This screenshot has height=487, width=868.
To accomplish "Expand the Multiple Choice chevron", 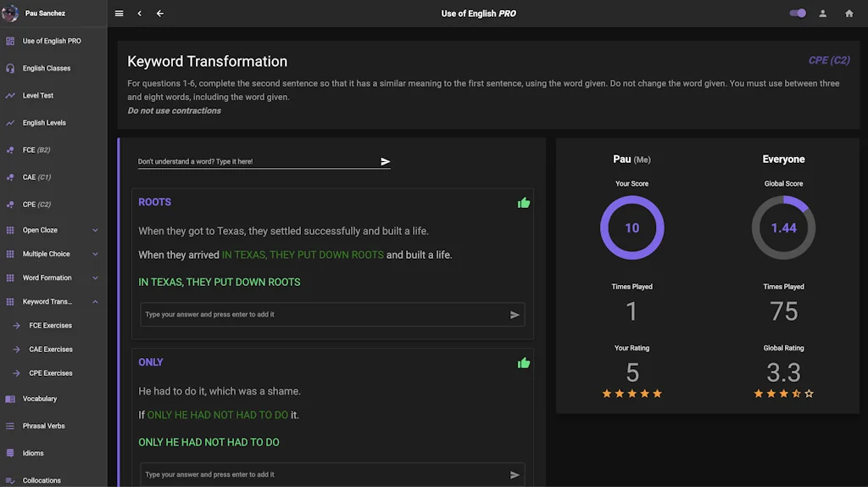I will coord(95,254).
